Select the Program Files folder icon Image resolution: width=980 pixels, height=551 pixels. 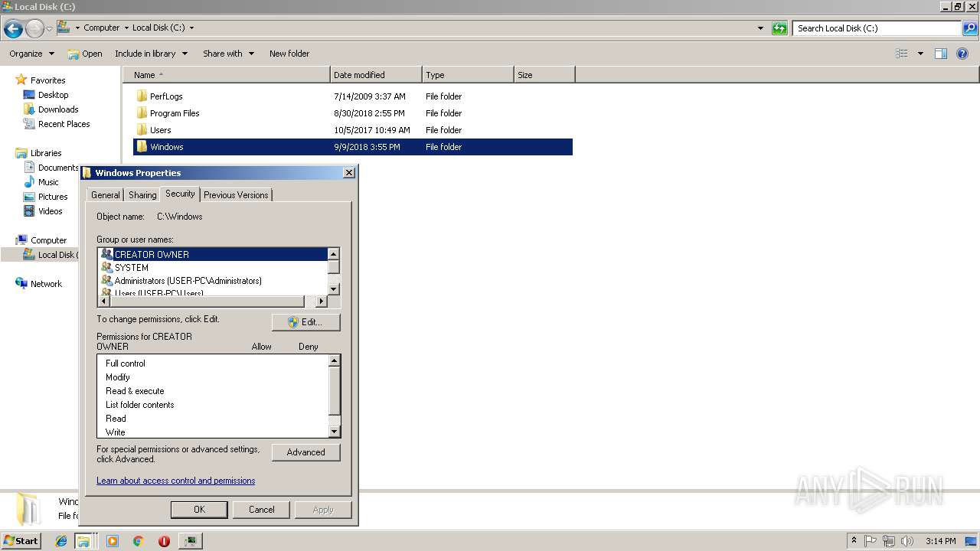(142, 113)
